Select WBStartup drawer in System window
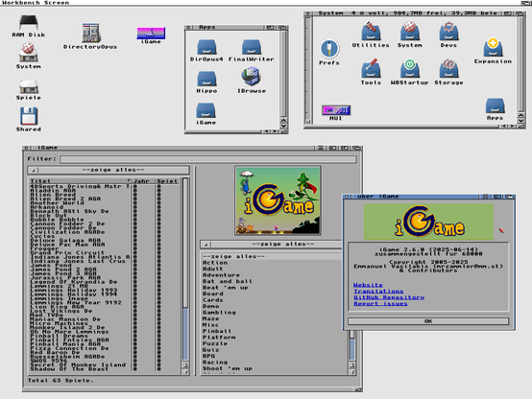 click(409, 72)
